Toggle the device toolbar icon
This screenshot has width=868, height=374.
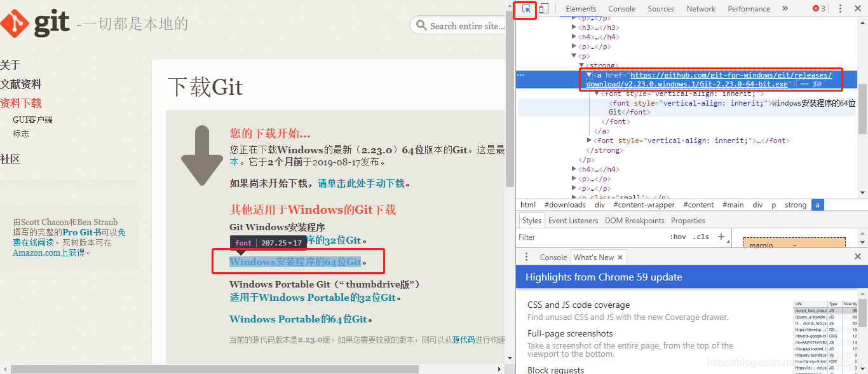[x=543, y=9]
